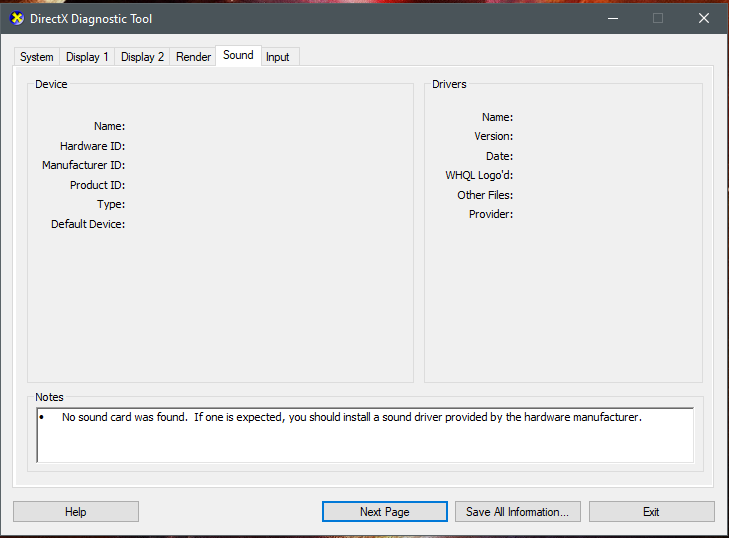Viewport: 729px width, 538px height.
Task: Click the Notes text box
Action: 365,435
